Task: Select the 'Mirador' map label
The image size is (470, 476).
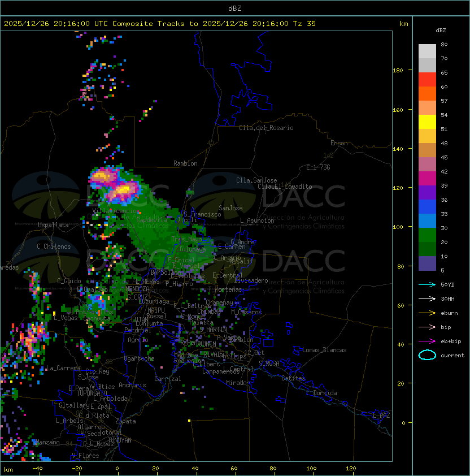Action: (x=238, y=383)
